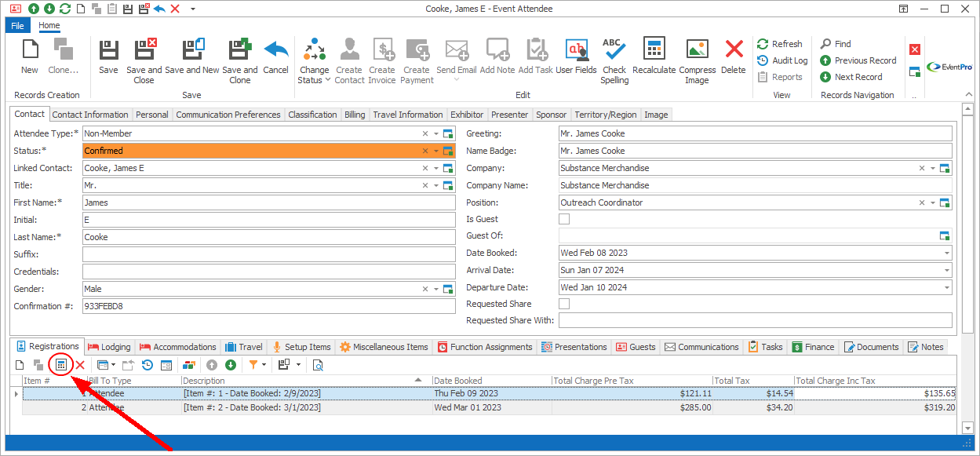Viewport: 980px width, 456px height.
Task: Click the lookup icon beside Company field
Action: (x=945, y=168)
